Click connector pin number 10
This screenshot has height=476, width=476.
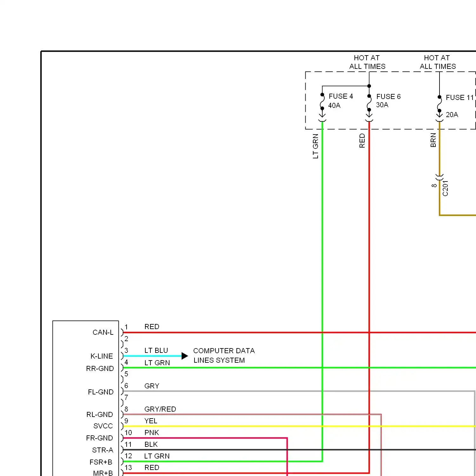128,433
